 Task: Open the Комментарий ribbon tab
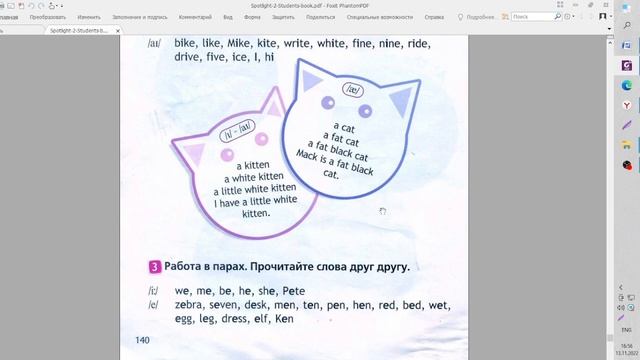[195, 17]
